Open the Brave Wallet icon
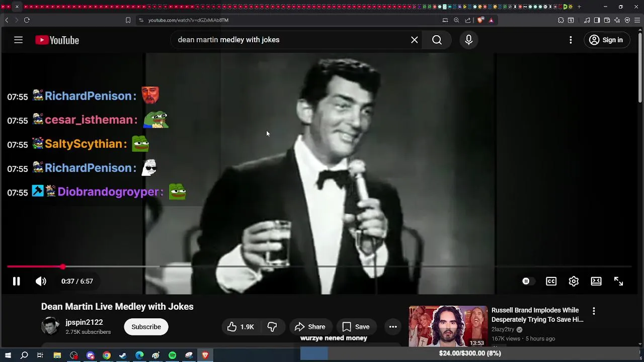The height and width of the screenshot is (362, 644). (x=607, y=20)
